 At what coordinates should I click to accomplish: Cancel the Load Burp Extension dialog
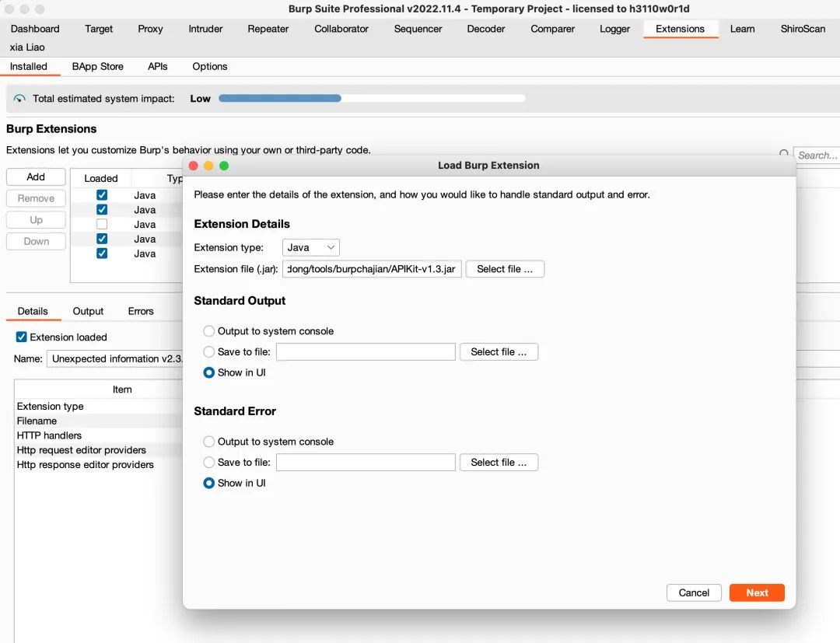694,592
